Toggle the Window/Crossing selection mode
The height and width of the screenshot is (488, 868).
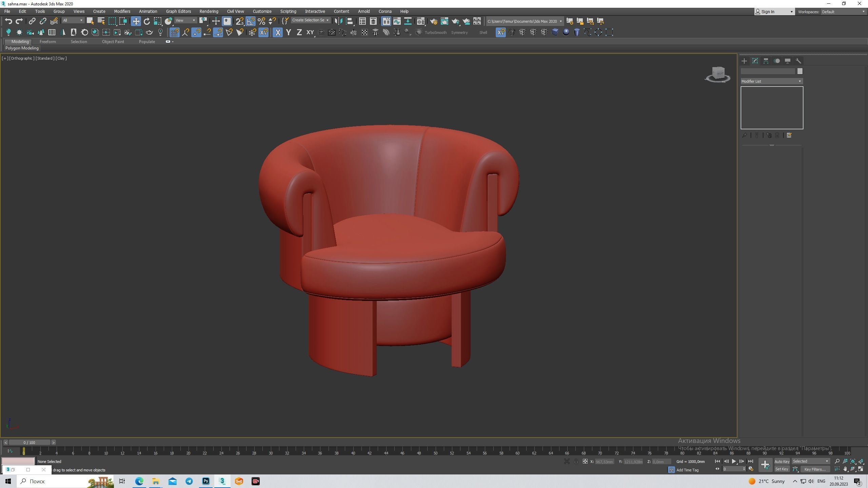123,21
